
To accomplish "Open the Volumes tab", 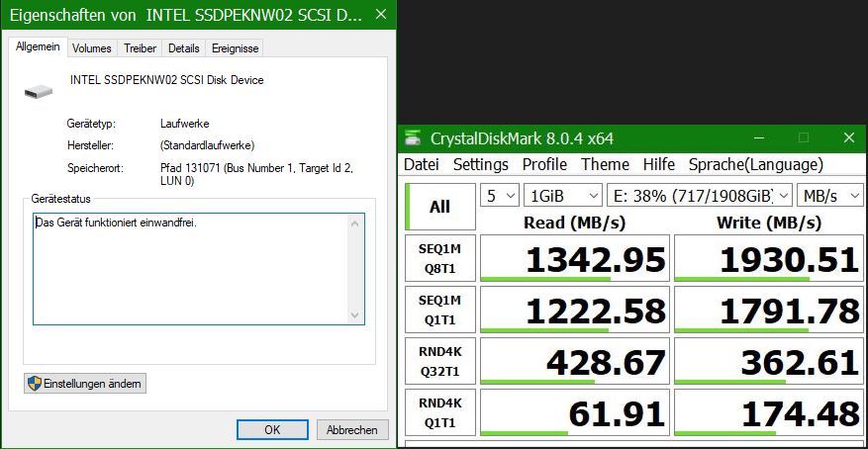I will coord(92,48).
